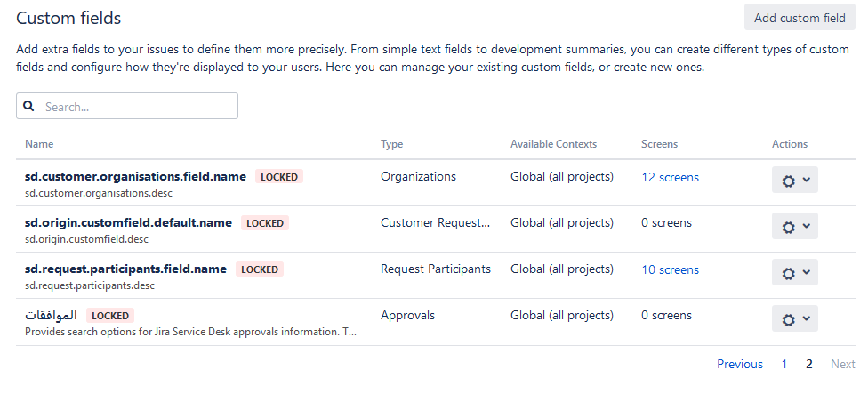Image resolution: width=868 pixels, height=394 pixels.
Task: Click LOCKED badge on sd.customer.organisations row
Action: click(x=279, y=177)
